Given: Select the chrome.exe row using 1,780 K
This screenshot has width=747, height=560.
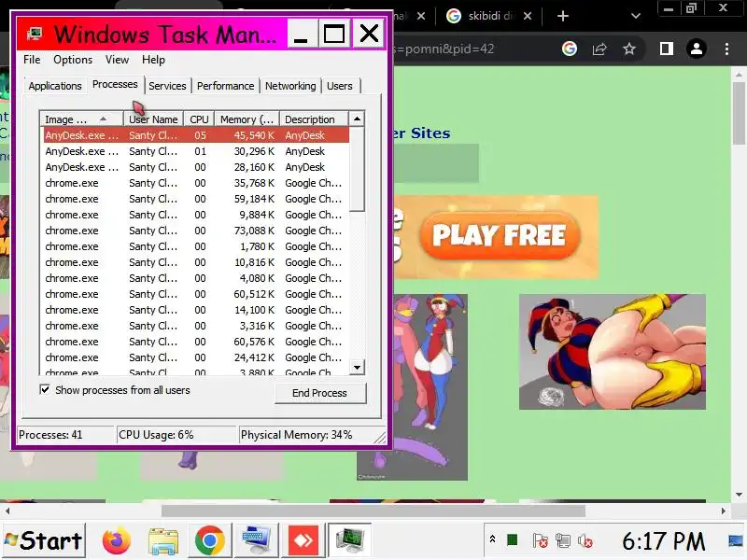Looking at the screenshot, I should (x=196, y=246).
